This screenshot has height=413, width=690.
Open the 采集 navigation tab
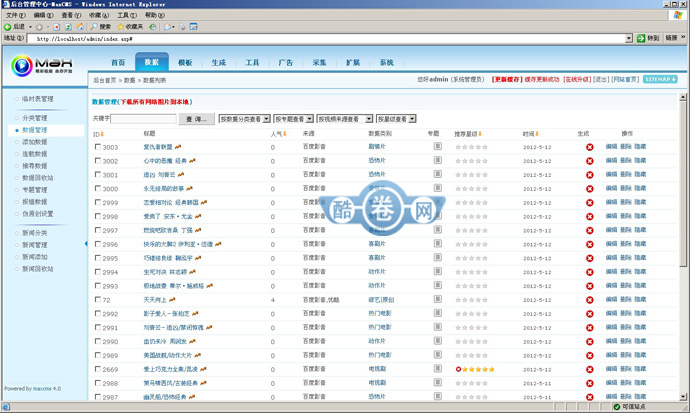[x=319, y=62]
